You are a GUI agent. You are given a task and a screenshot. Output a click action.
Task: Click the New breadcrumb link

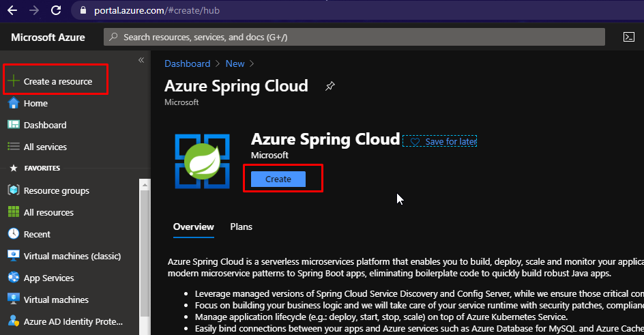tap(235, 63)
